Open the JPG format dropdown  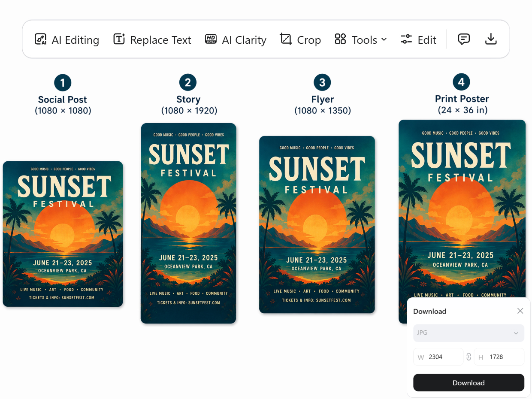coord(469,333)
